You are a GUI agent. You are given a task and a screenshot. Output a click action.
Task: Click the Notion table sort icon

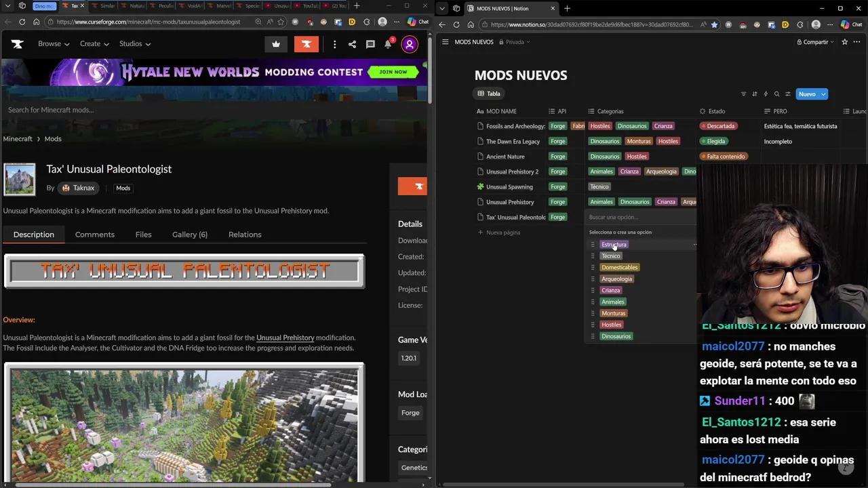click(754, 94)
